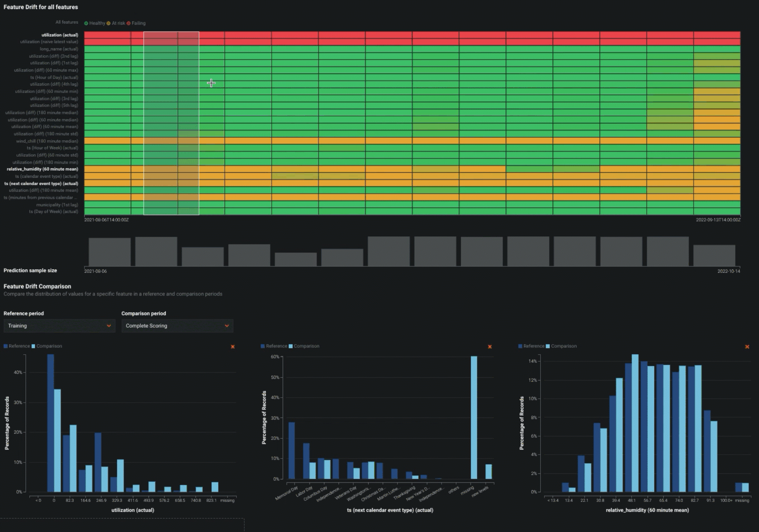Screen dimensions: 759x532
Task: Select the utilization (actual) feature row label
Action: click(60, 35)
